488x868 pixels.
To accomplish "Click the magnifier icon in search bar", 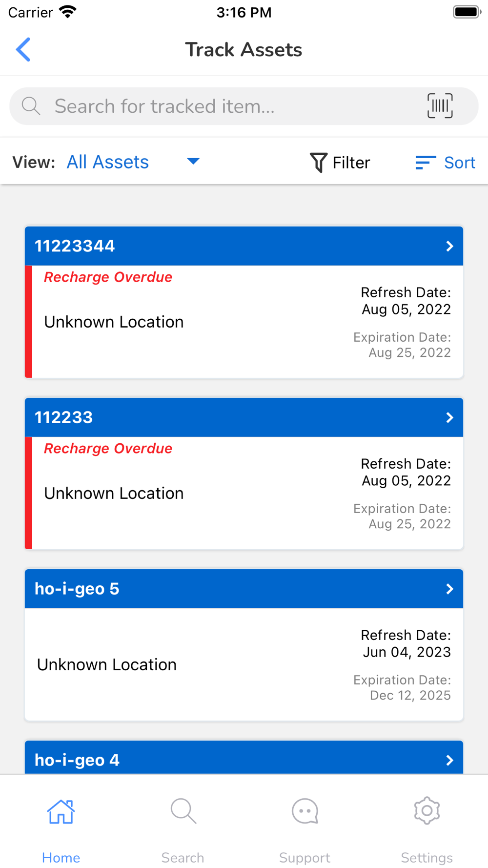I will pyautogui.click(x=31, y=106).
